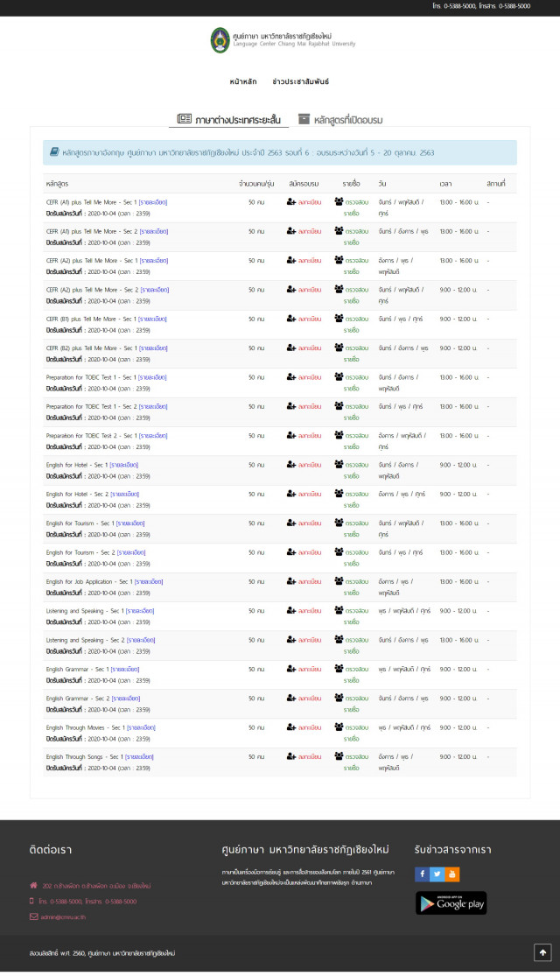Click register icon for English Grammar Sec 2
560x976 pixels.
(291, 699)
